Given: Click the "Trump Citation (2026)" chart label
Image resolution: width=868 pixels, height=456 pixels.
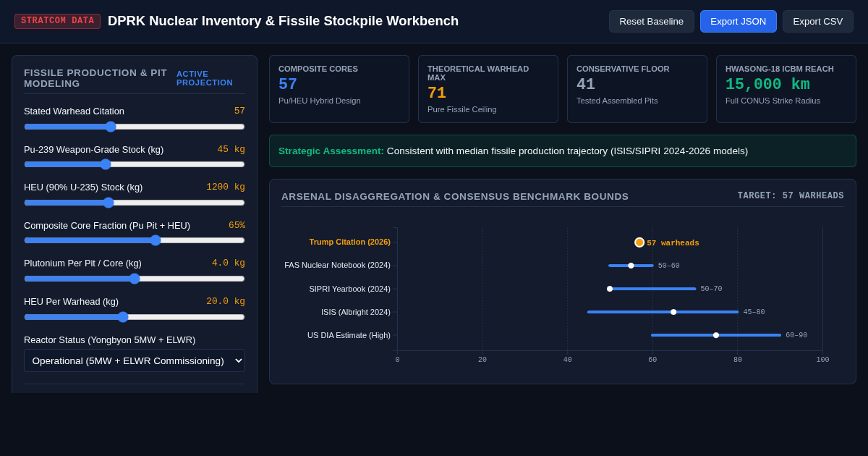Looking at the screenshot, I should [x=350, y=242].
